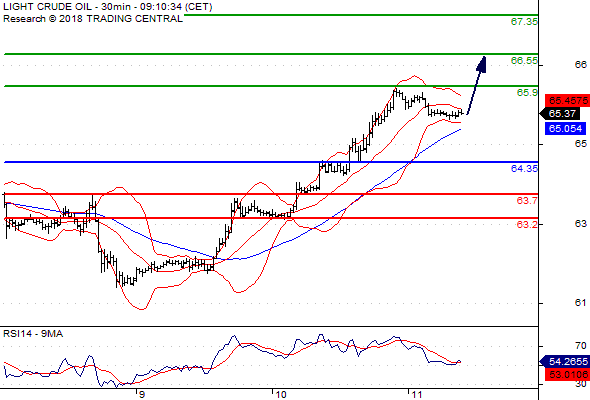Click the RSI 30 level label

[581, 384]
